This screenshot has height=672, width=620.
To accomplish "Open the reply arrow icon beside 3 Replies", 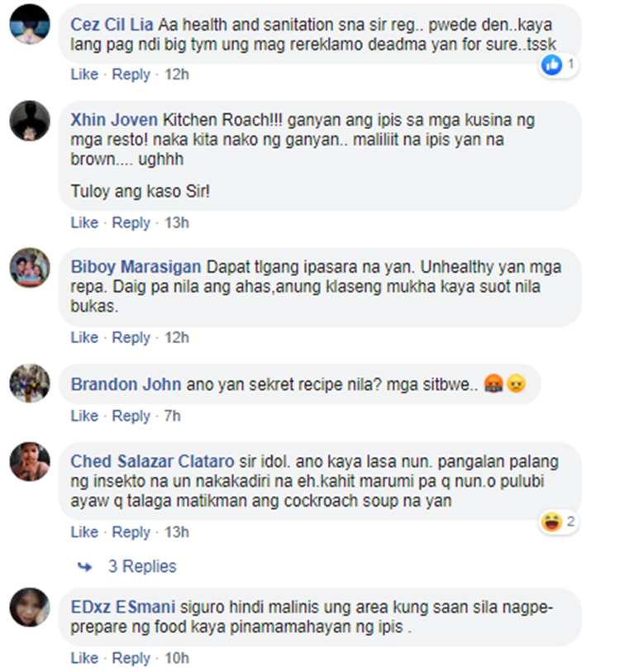I will 85,566.
